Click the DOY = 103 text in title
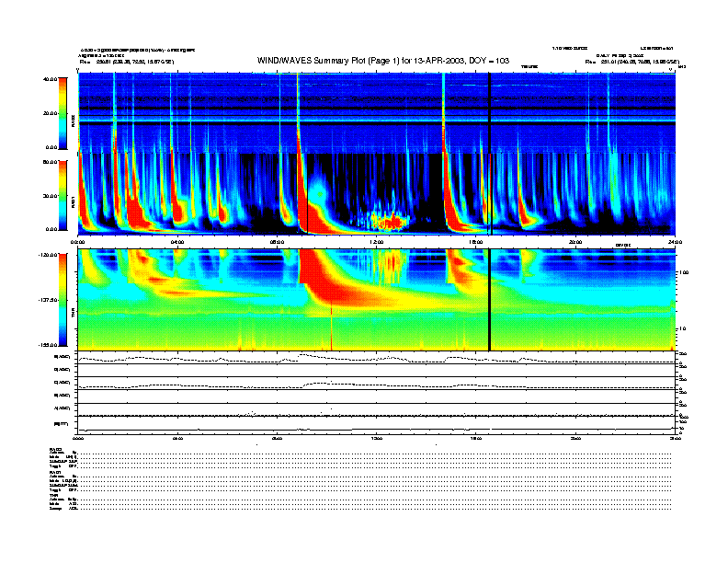The width and height of the screenshot is (728, 563). [x=489, y=61]
